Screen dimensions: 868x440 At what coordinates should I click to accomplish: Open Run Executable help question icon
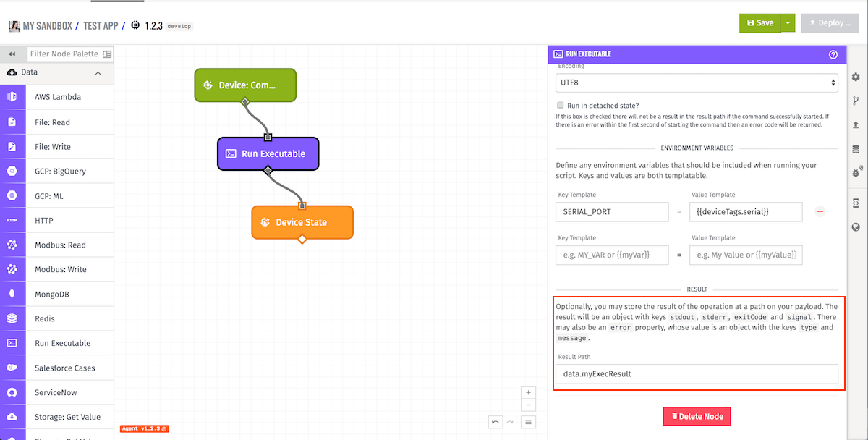coord(833,54)
